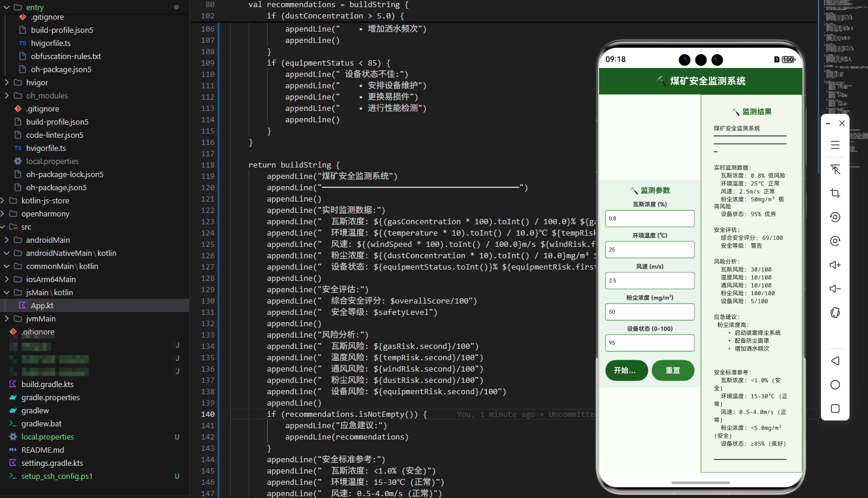Screen dimensions: 868x498
Task: Click the TS icon of entry's hvigorfile.ts
Action: click(x=22, y=43)
